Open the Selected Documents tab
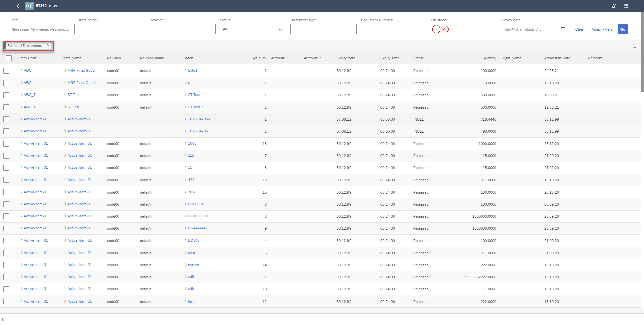The width and height of the screenshot is (644, 325). coord(28,46)
